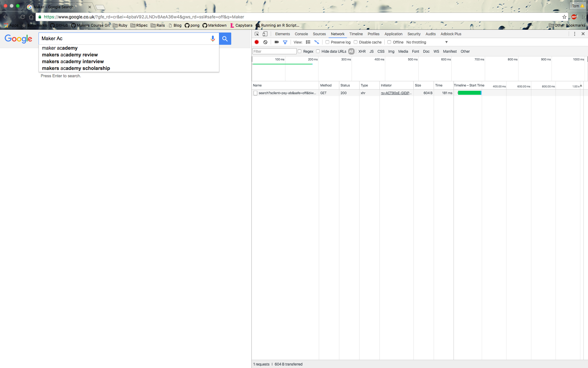Open the Other Bookmarks folder
The image size is (588, 368).
click(567, 25)
